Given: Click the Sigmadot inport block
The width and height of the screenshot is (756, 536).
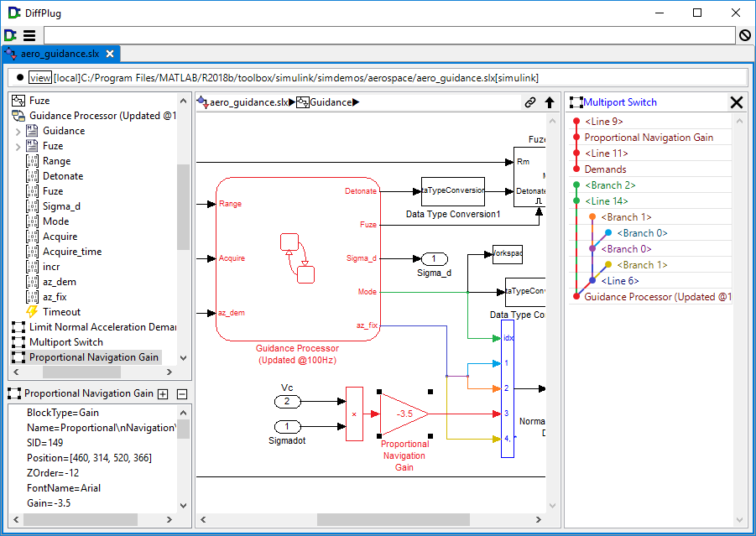Looking at the screenshot, I should click(287, 427).
